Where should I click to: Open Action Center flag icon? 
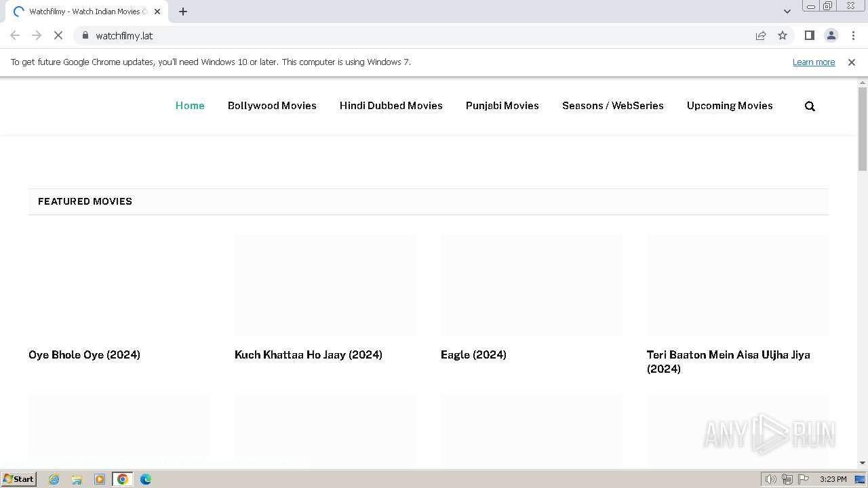(804, 479)
